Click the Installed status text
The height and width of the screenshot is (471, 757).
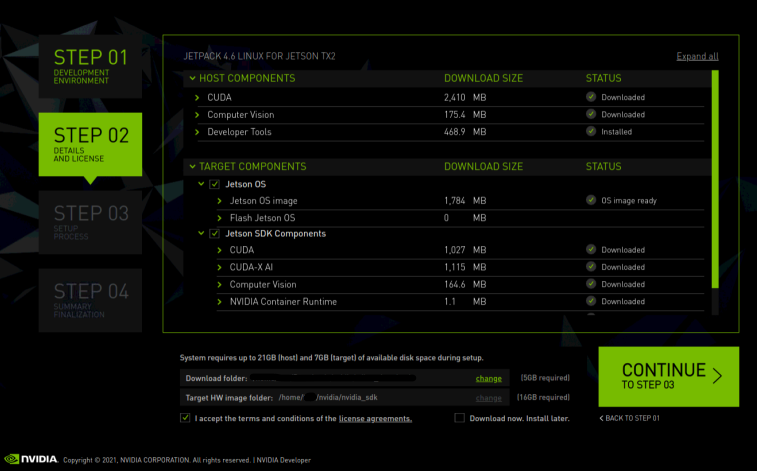(x=617, y=132)
